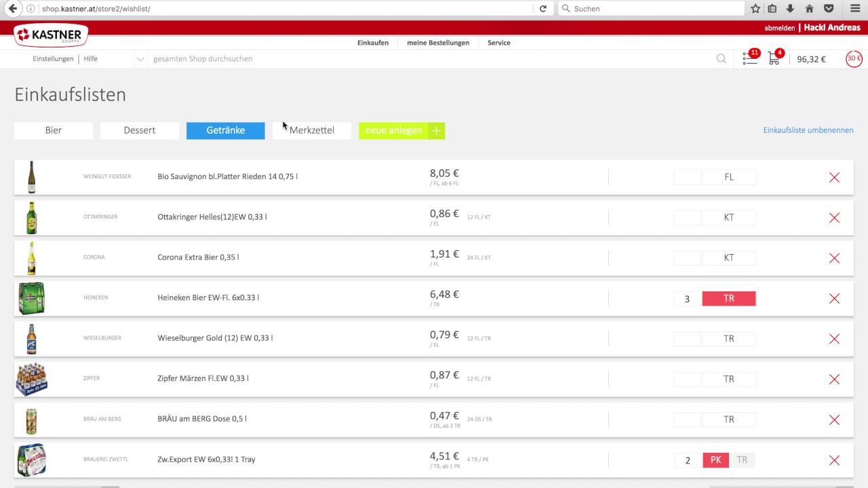The width and height of the screenshot is (868, 488).
Task: Open the Einkaufen menu
Action: 373,43
